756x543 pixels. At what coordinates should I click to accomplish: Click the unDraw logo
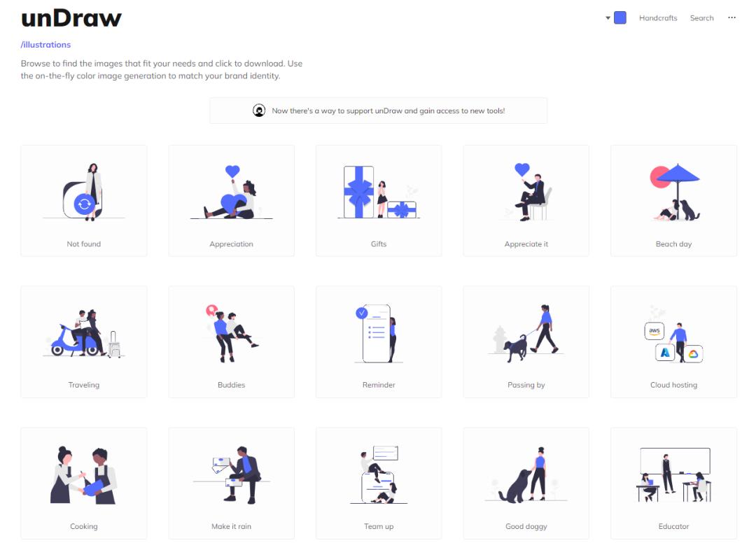(71, 18)
